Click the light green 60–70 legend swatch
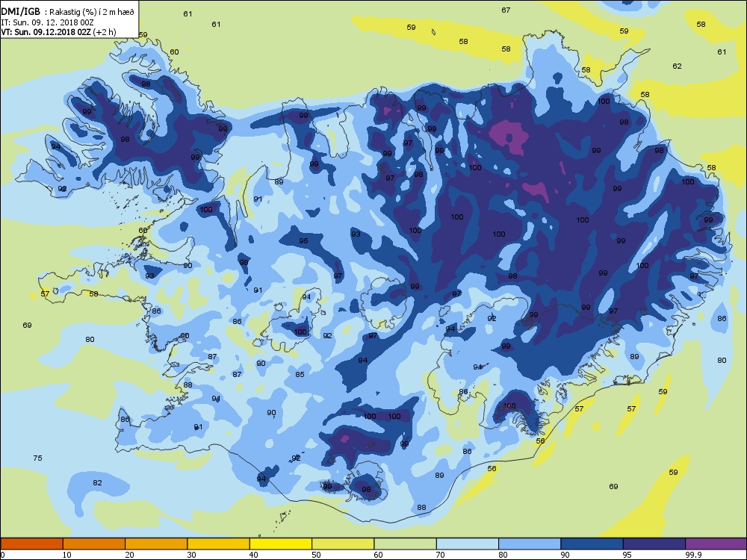This screenshot has width=747, height=560. 406,544
